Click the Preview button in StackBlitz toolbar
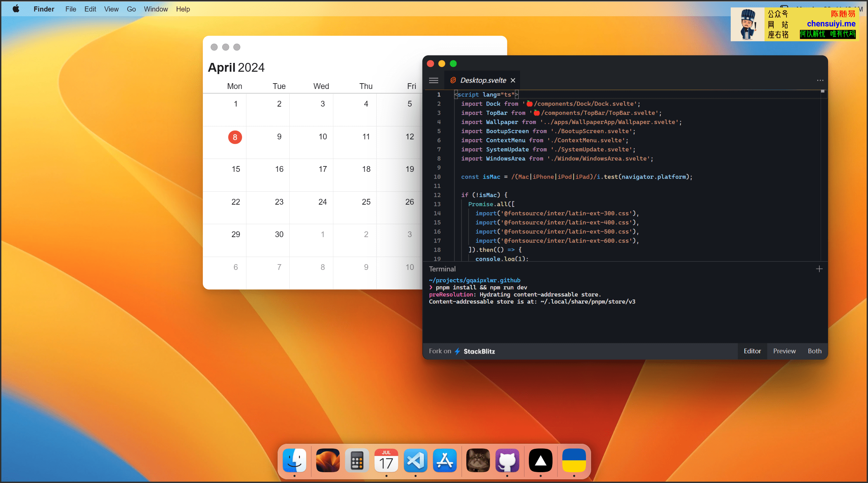Viewport: 868px width, 483px height. pos(785,350)
